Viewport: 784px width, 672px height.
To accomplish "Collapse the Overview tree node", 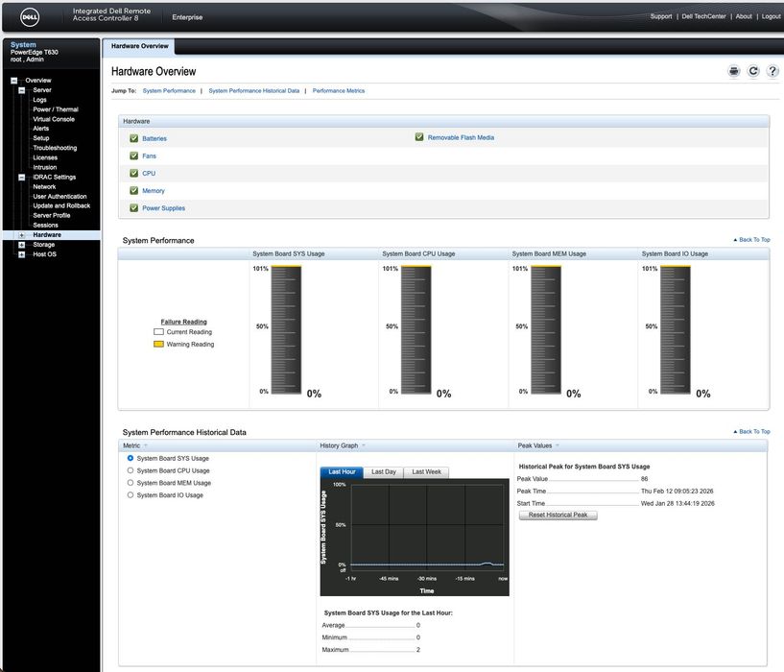I will pos(14,81).
